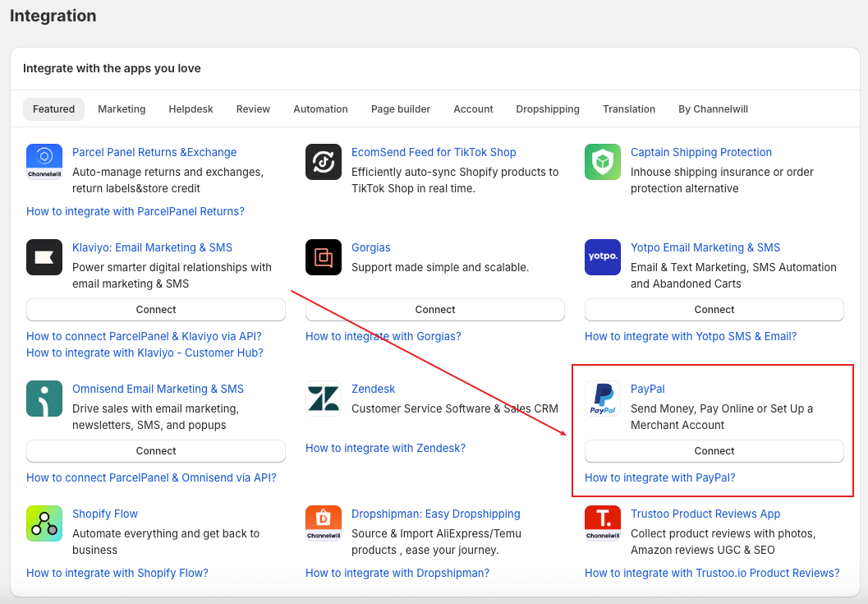868x604 pixels.
Task: Click 'Customer Service Software & Sales CRM' text
Action: (455, 409)
